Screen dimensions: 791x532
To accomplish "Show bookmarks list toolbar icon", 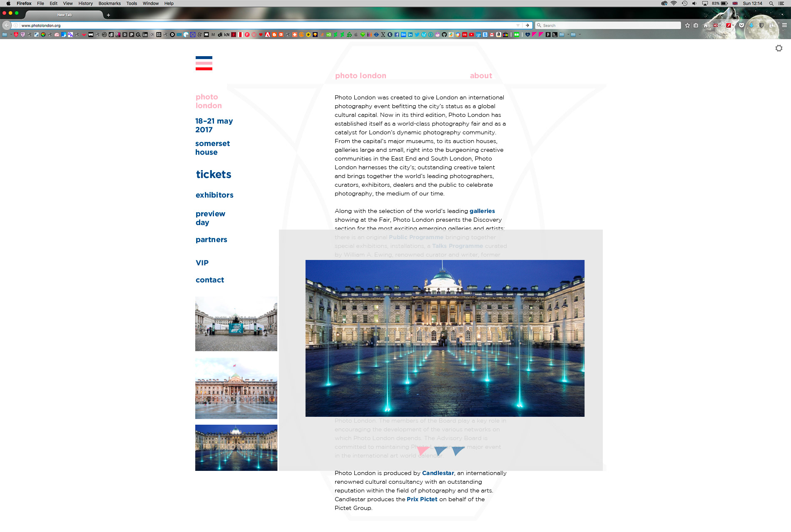I will [x=696, y=25].
